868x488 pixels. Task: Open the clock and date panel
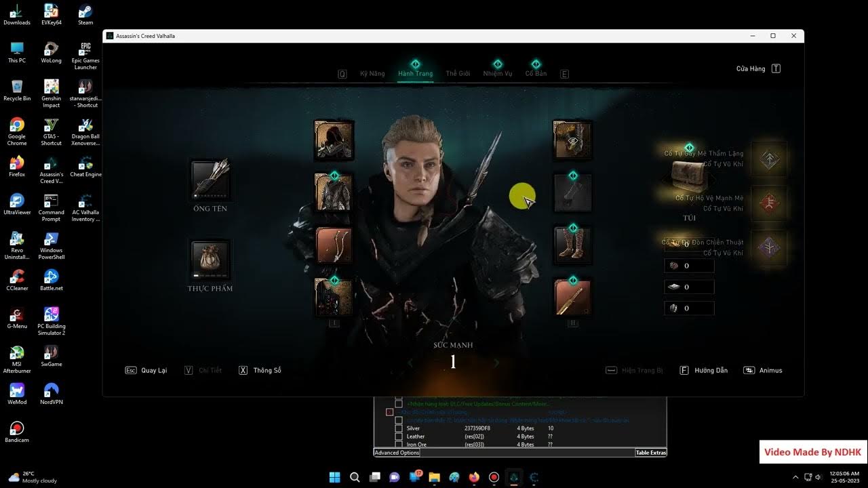(x=844, y=477)
